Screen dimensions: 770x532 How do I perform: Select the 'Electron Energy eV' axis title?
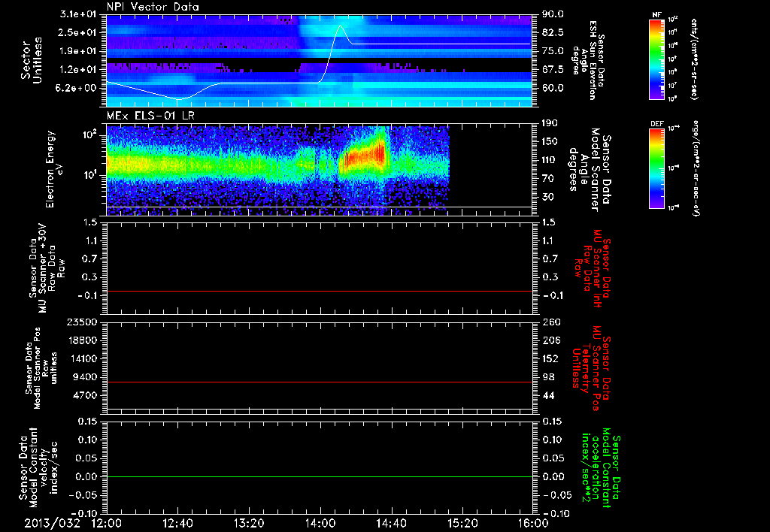coord(54,169)
